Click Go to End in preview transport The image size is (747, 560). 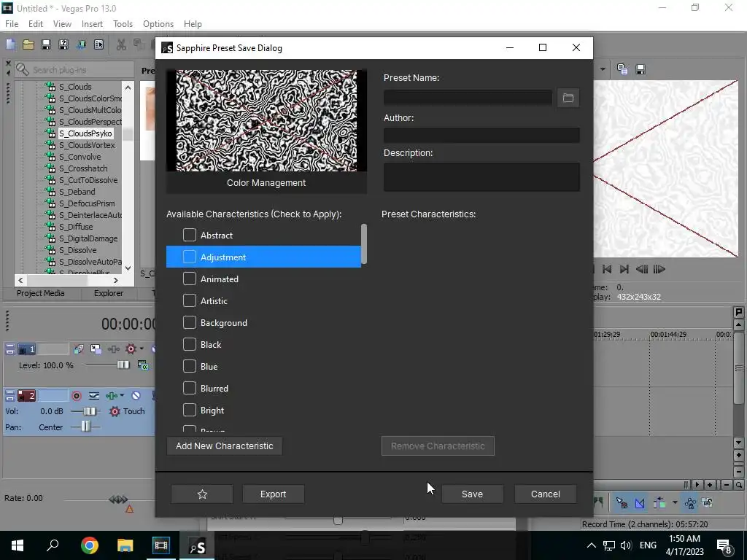[624, 269]
